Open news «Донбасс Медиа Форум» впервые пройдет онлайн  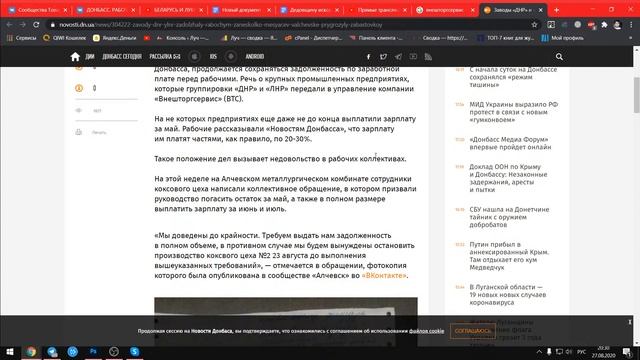pos(510,143)
